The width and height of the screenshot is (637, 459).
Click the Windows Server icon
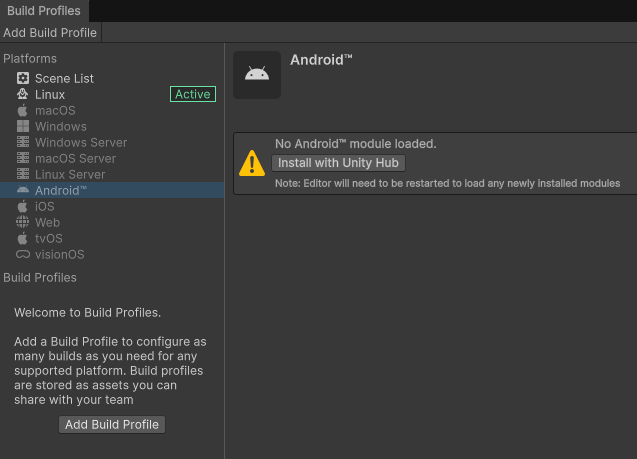(23, 142)
